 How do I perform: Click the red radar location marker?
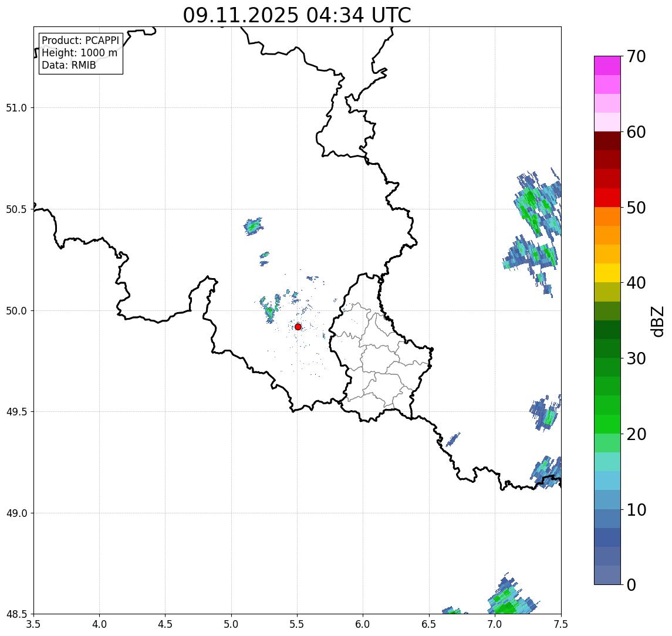[298, 327]
